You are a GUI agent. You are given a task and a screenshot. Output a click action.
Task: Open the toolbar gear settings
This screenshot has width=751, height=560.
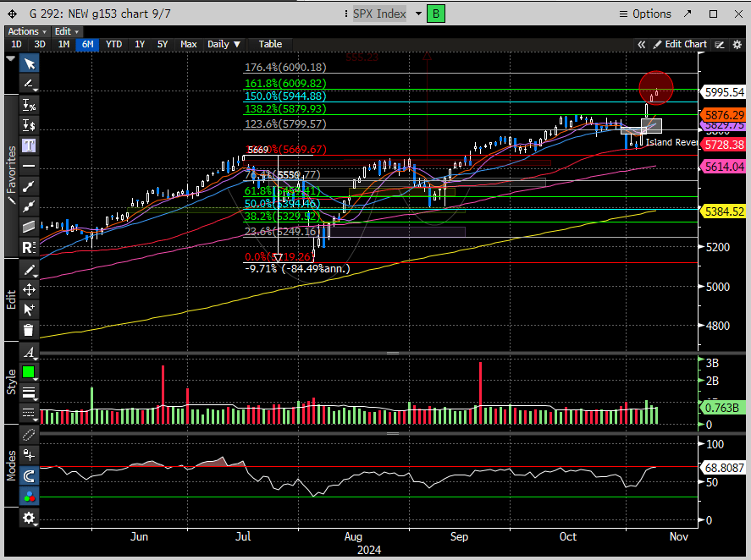(30, 518)
